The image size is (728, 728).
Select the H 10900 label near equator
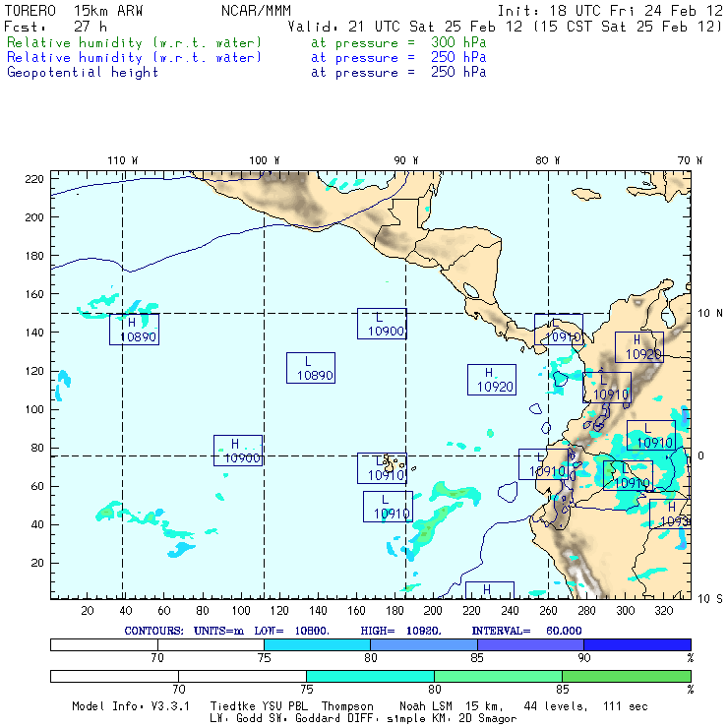[x=238, y=451]
